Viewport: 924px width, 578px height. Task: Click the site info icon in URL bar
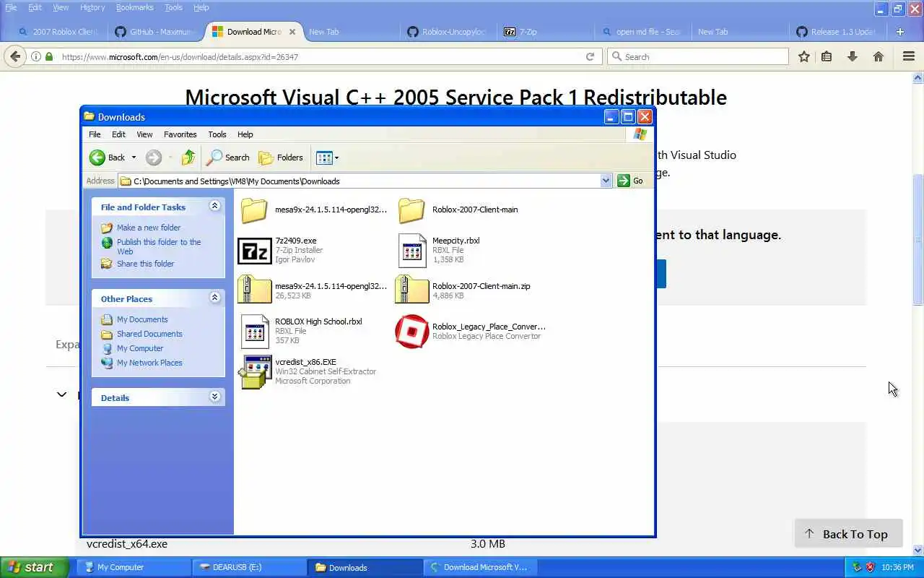tap(35, 56)
